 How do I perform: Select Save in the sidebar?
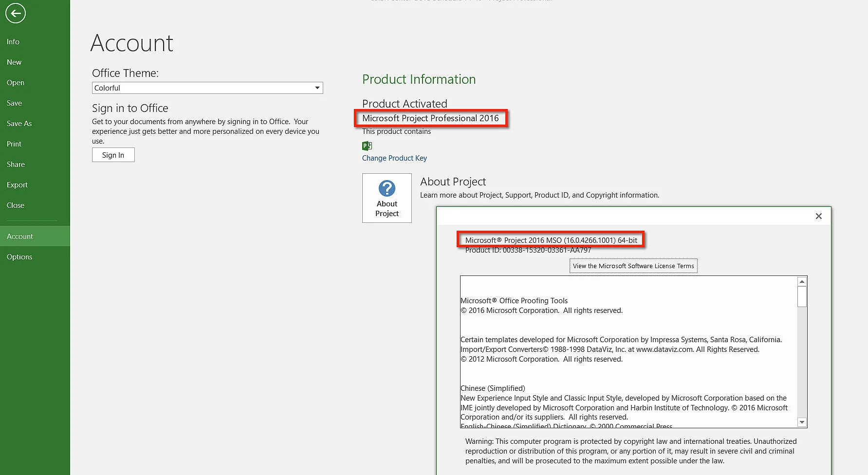(x=15, y=103)
